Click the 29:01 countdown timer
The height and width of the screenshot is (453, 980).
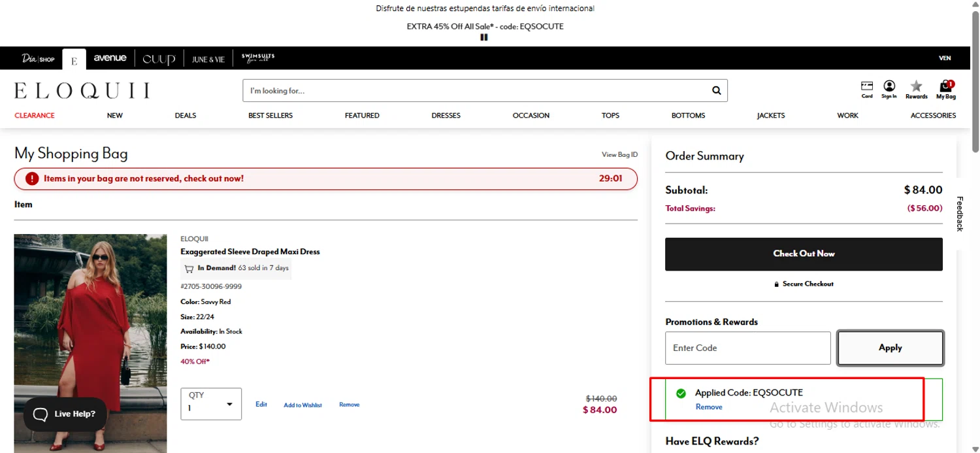[x=610, y=178]
